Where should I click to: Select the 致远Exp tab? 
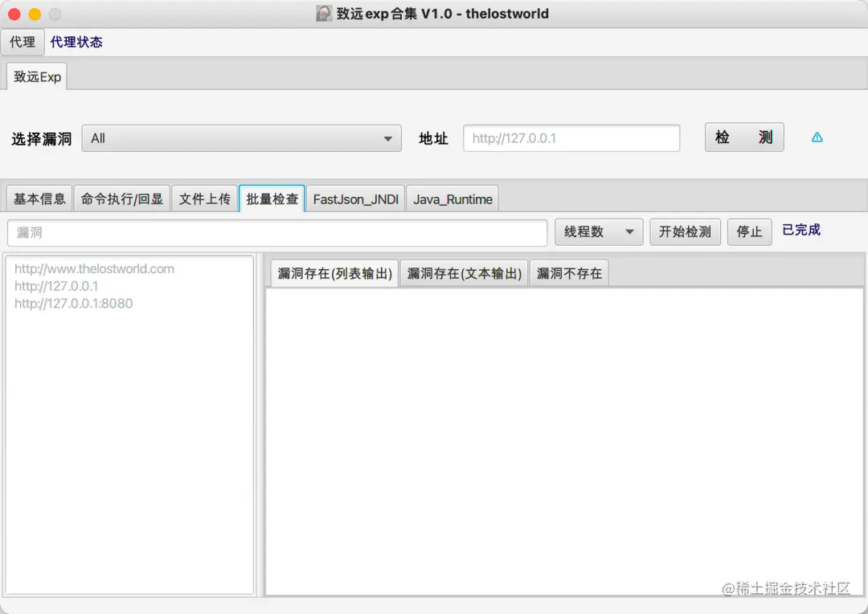coord(37,76)
